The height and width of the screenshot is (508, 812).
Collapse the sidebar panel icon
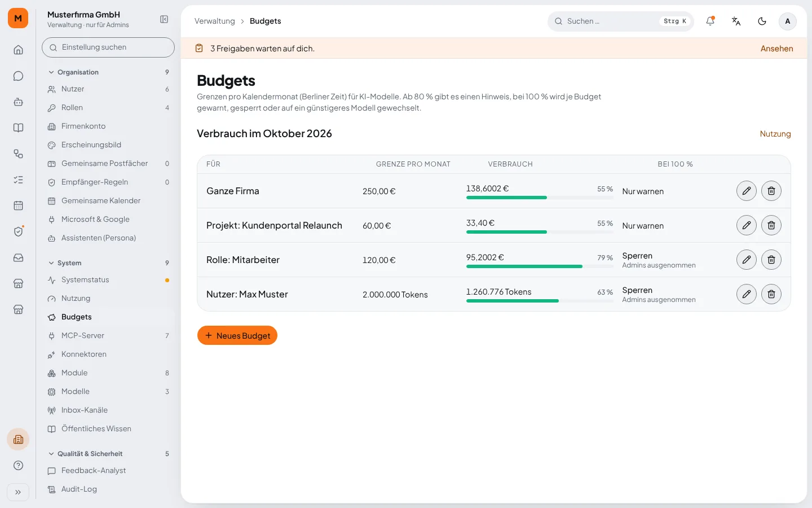(164, 19)
